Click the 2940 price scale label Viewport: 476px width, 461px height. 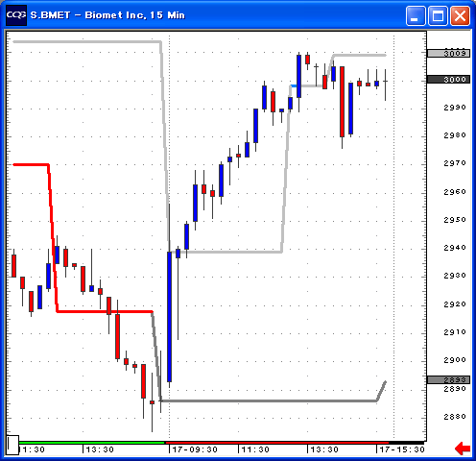pyautogui.click(x=455, y=248)
